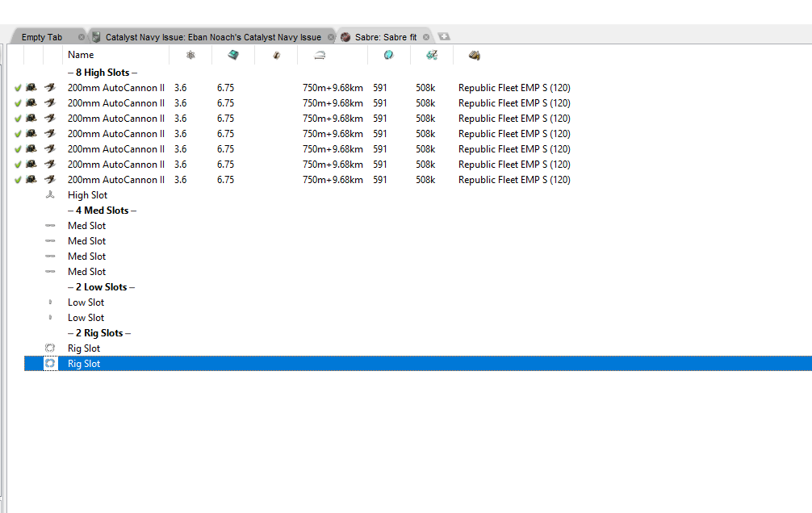Click the 6.75 CPU value in sixth autocannon row
The height and width of the screenshot is (513, 812).
pyautogui.click(x=225, y=164)
